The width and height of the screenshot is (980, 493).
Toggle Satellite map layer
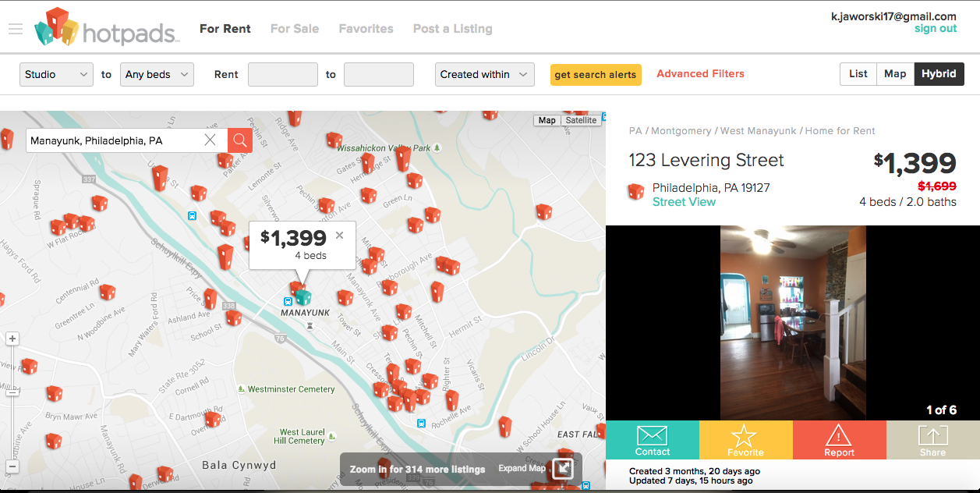581,120
